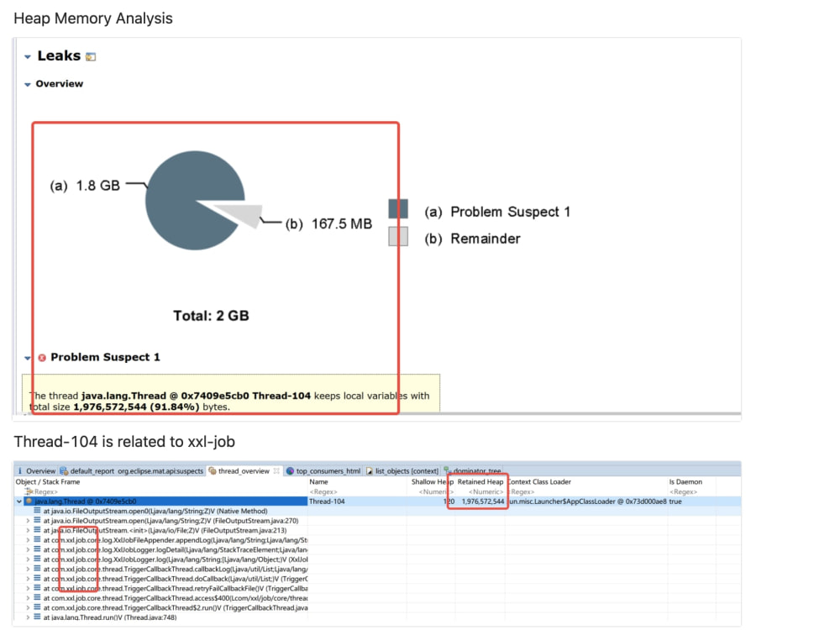Click the Regex filter icon under Object / Stack Frame

tap(29, 491)
